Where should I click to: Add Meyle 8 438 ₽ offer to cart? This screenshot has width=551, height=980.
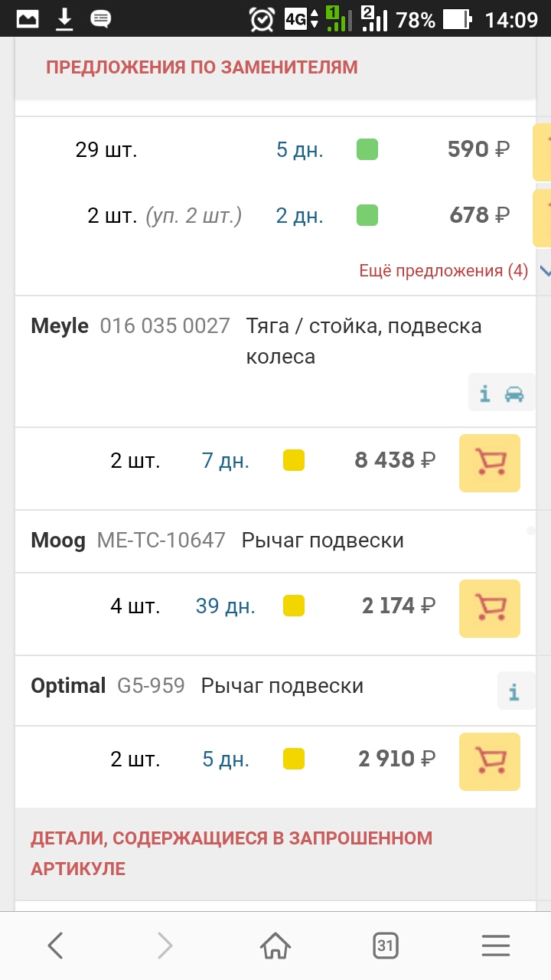[x=490, y=463]
